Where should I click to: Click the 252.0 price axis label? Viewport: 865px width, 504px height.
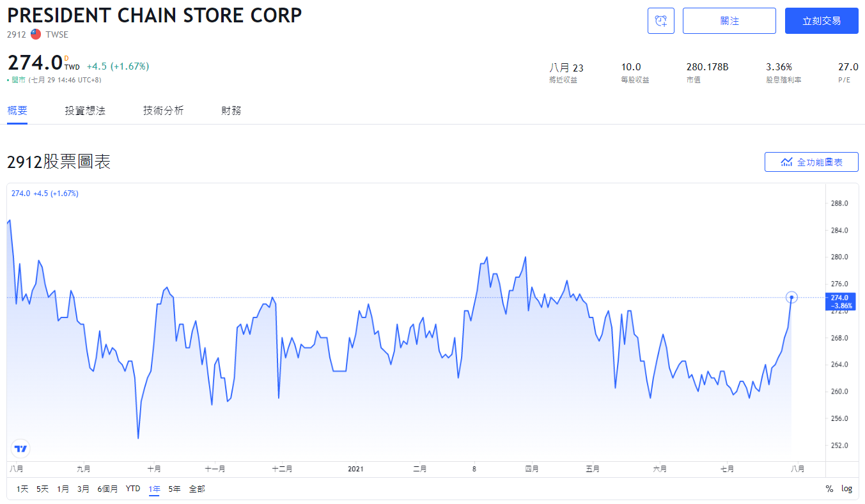(839, 445)
